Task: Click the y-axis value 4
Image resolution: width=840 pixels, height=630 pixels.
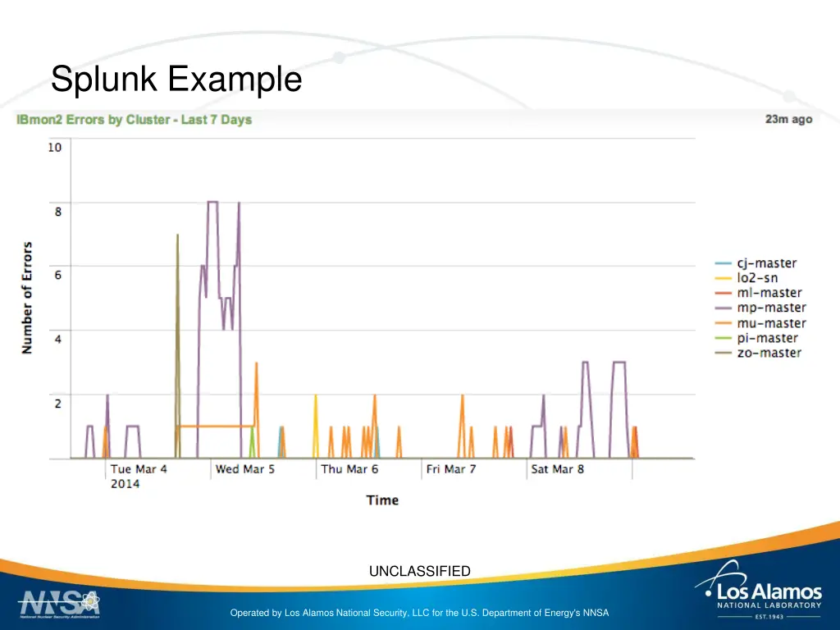Action: [x=58, y=339]
